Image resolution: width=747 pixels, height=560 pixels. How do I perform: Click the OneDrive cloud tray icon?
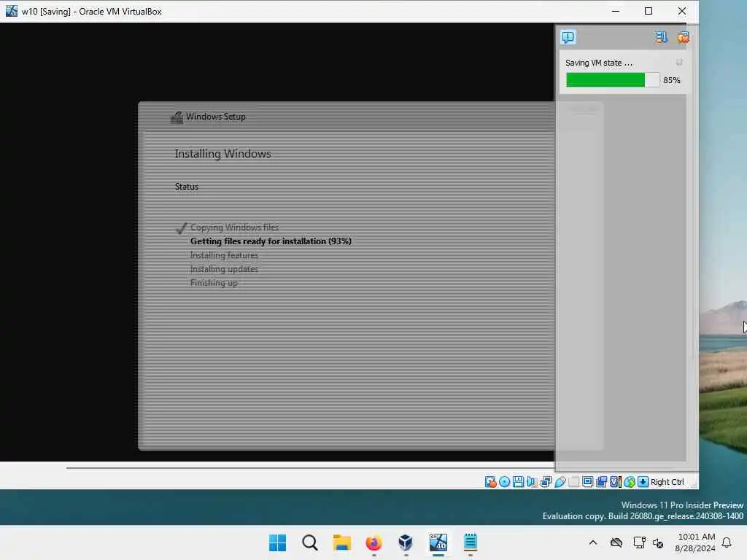coord(616,542)
